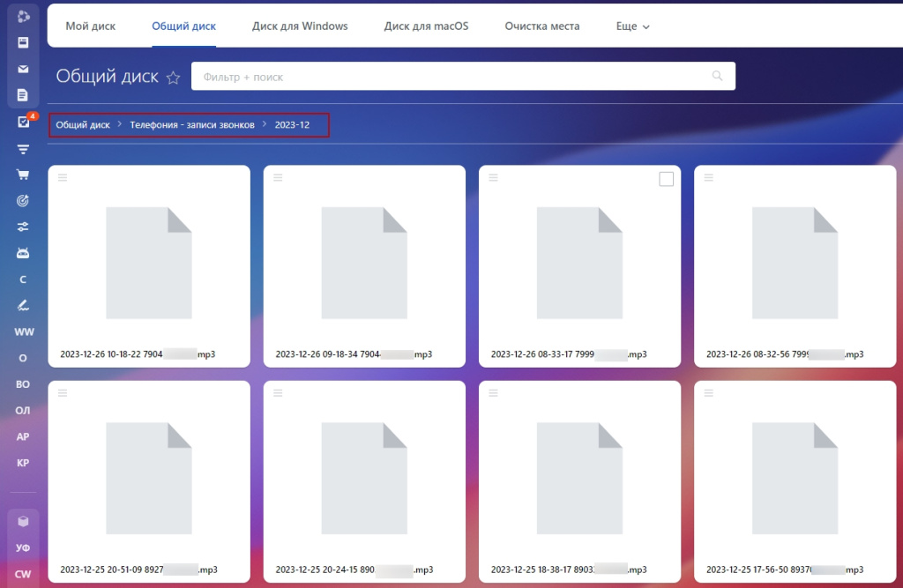This screenshot has height=588, width=903.
Task: Tick checkbox on 08-33-17 mp3 file tile
Action: tap(667, 179)
